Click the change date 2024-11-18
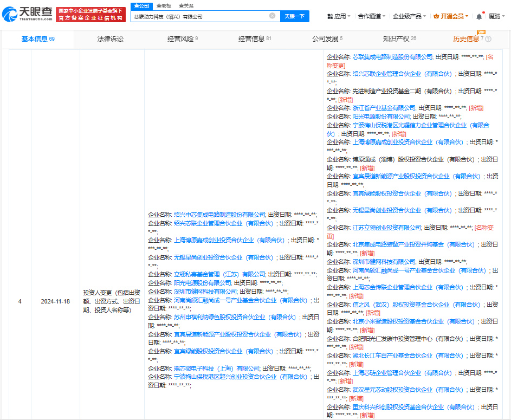The height and width of the screenshot is (420, 511). (55, 301)
